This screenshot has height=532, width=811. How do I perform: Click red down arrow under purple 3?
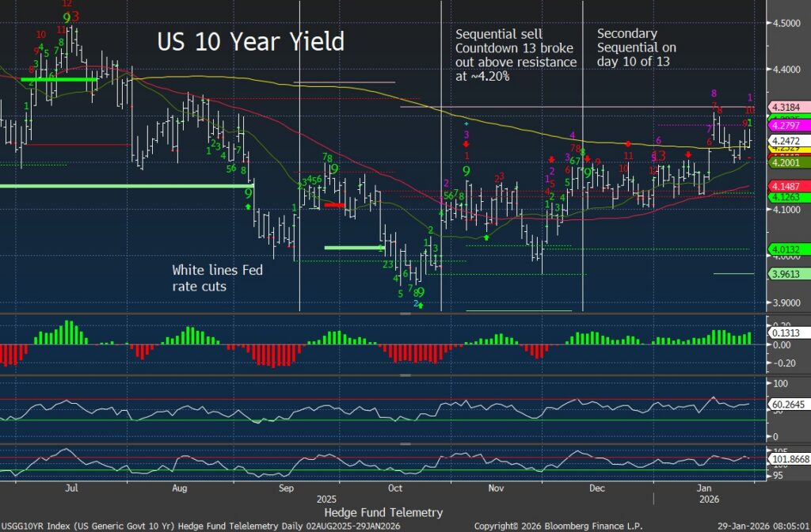pos(467,144)
